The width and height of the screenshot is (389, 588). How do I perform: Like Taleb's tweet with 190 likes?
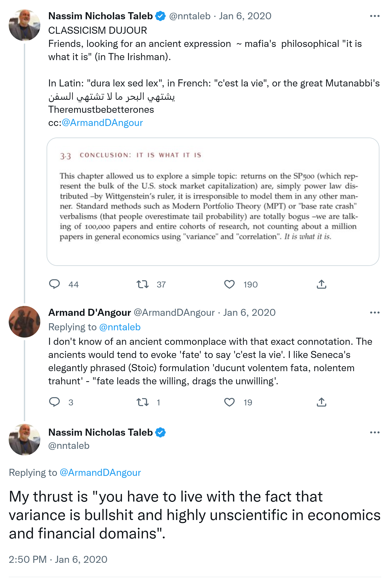(x=229, y=284)
